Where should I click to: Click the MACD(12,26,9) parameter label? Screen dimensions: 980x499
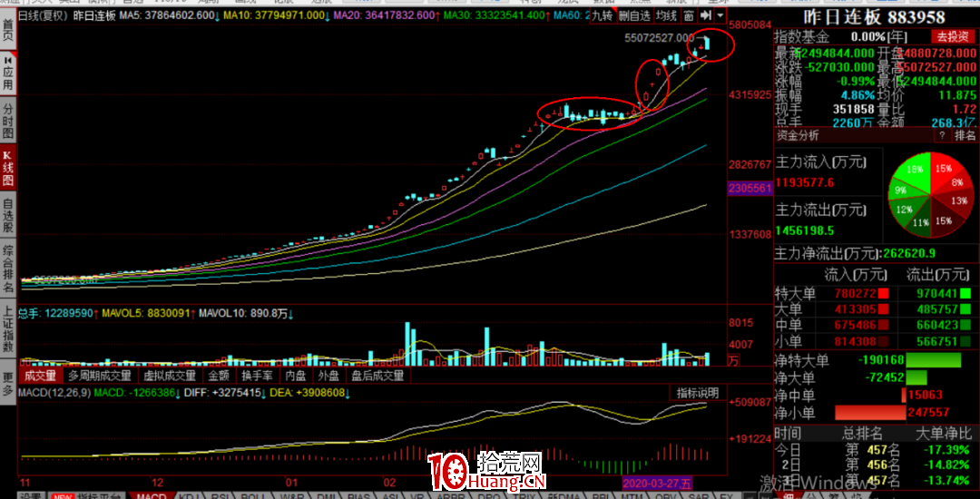(x=54, y=393)
